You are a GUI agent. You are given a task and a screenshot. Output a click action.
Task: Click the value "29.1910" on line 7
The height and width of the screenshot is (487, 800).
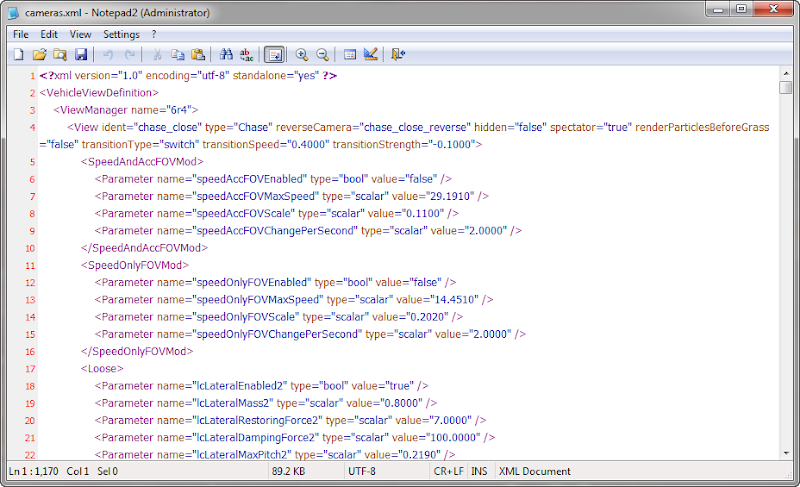tap(451, 196)
